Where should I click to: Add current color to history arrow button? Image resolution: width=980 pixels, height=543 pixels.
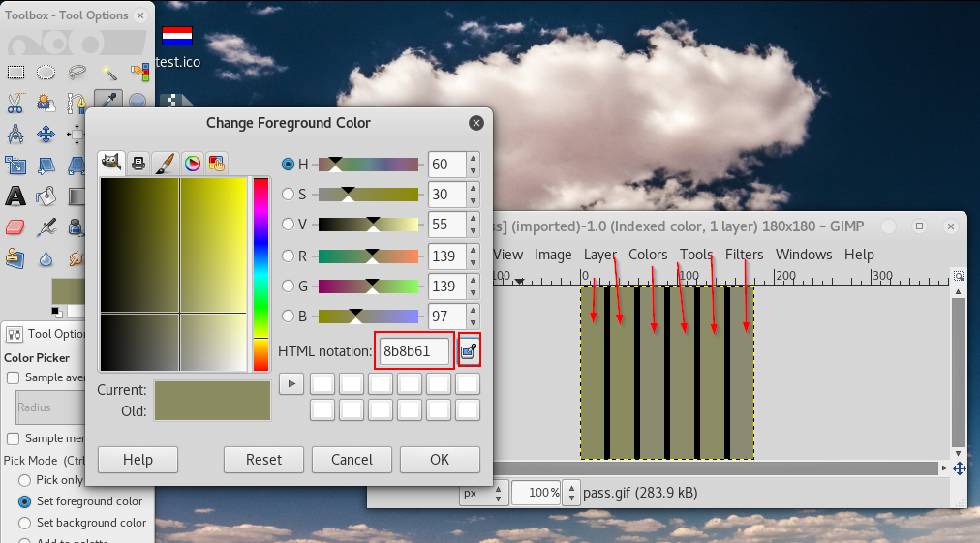pyautogui.click(x=291, y=383)
